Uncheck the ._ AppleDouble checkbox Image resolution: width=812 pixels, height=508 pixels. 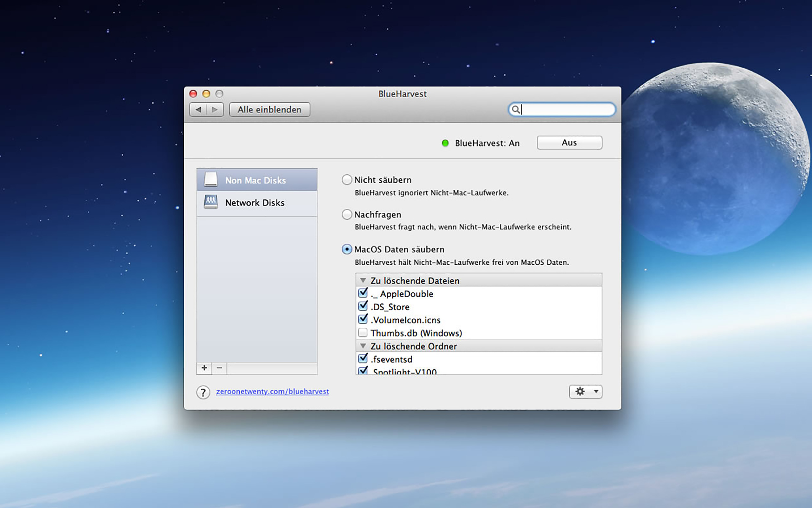point(363,293)
